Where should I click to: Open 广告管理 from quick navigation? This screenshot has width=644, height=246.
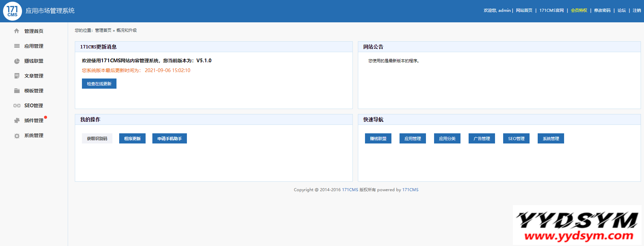click(x=481, y=138)
